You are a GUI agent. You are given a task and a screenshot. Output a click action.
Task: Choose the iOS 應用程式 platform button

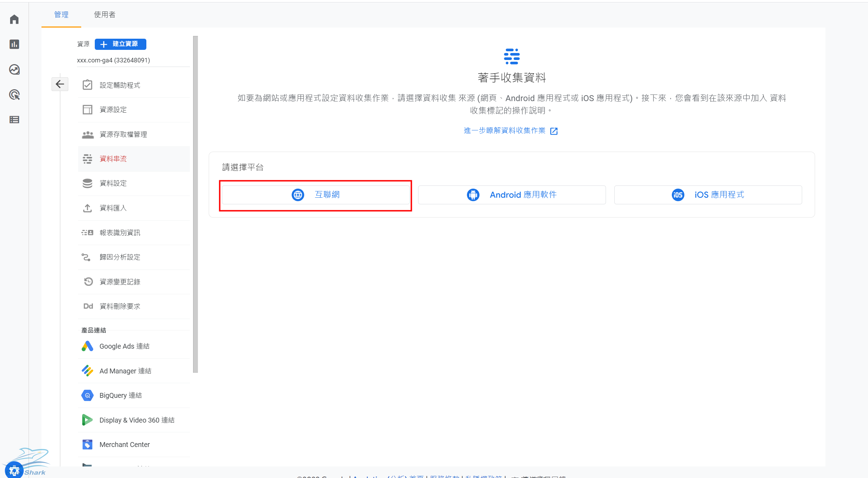tap(708, 195)
